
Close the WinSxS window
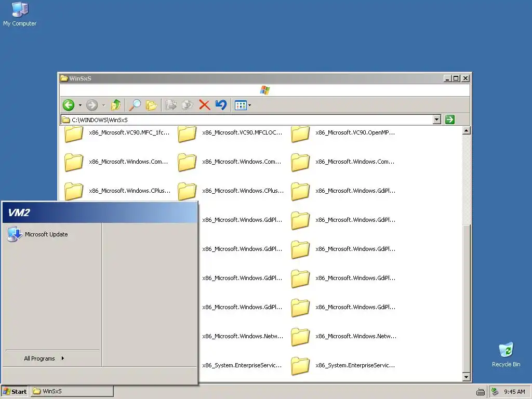pos(465,78)
